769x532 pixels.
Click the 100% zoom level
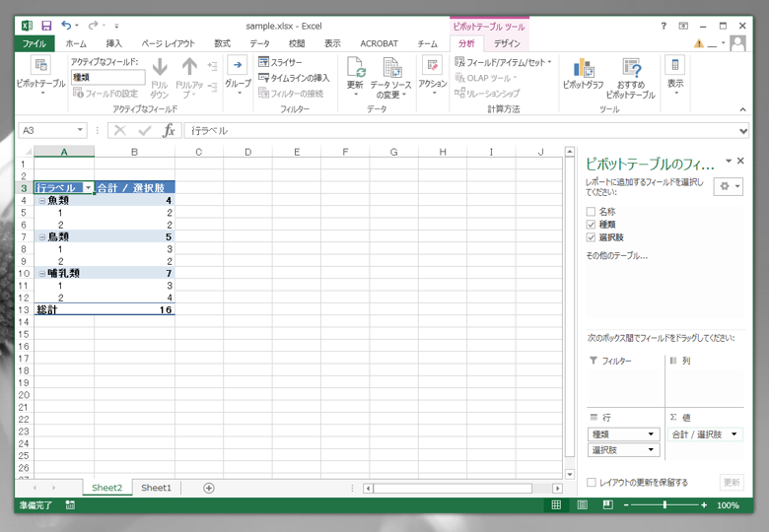click(x=728, y=505)
